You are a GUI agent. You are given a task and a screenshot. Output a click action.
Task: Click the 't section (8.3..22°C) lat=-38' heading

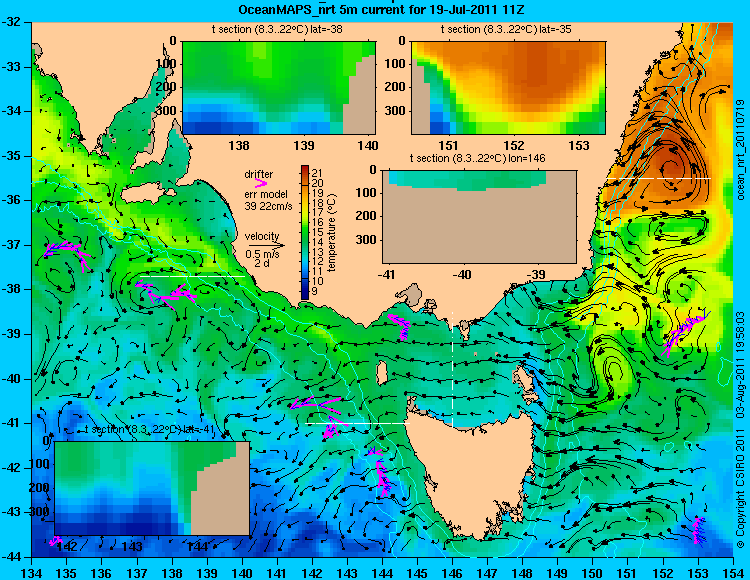tap(277, 29)
